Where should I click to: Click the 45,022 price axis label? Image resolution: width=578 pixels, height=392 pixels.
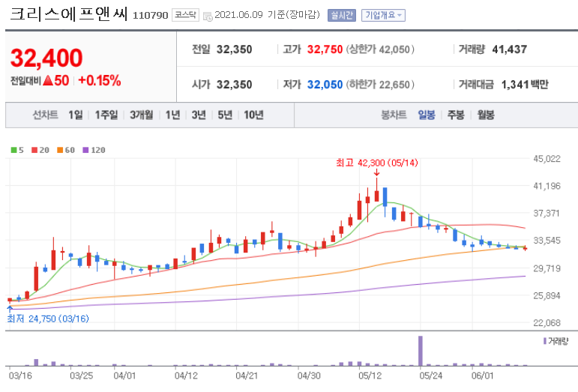pos(547,159)
